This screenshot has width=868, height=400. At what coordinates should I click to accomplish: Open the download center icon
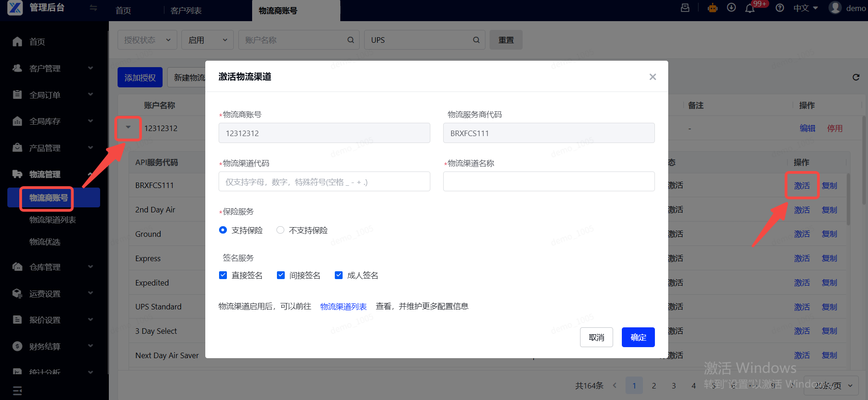click(732, 8)
